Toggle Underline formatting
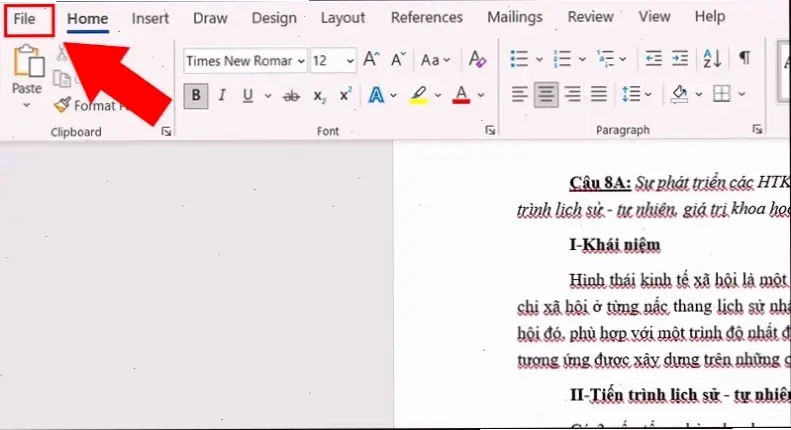This screenshot has width=791, height=430. [x=247, y=95]
